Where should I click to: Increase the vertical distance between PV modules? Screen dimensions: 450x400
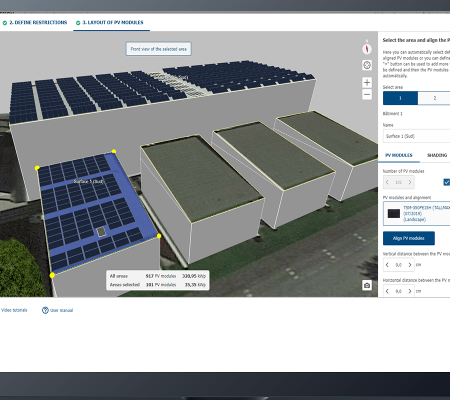tap(410, 265)
